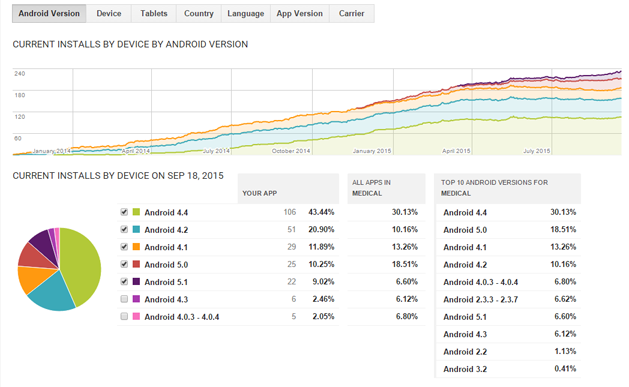Click the pink Android 4.0.3 - 4.0.4 swatch
629x387 pixels.
136,316
